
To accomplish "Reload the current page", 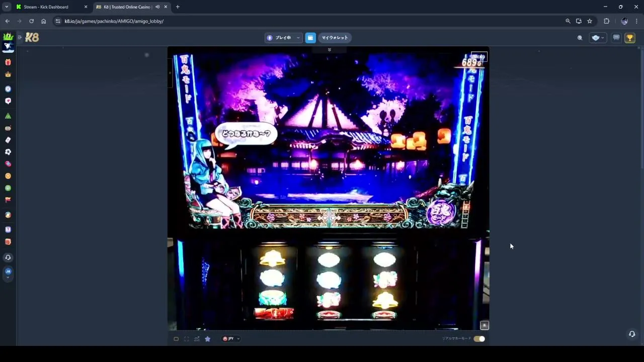I will (31, 21).
